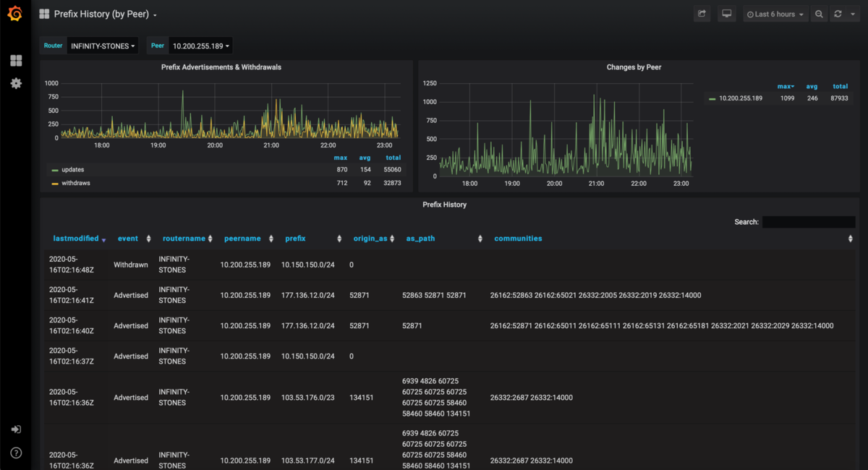Open the Router INFINITY-STONES dropdown
This screenshot has height=470, width=868.
(103, 46)
